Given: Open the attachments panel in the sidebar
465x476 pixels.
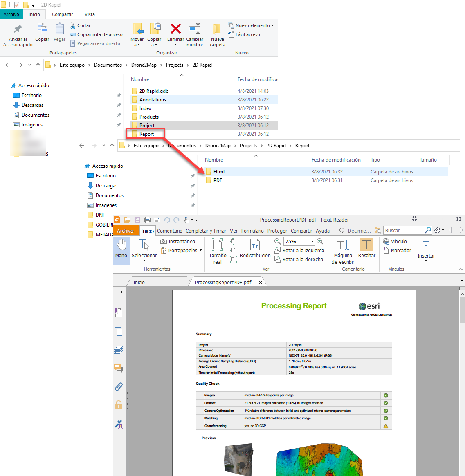Looking at the screenshot, I should coord(119,386).
